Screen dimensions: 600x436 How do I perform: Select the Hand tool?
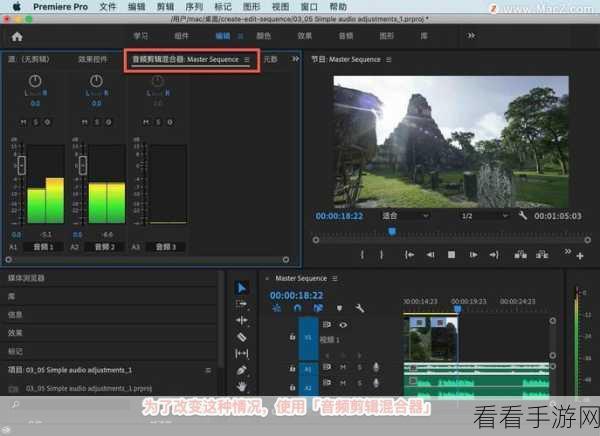point(241,386)
